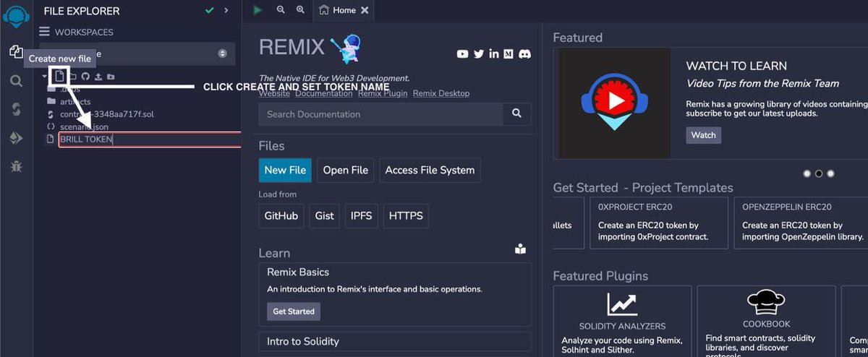
Task: Open the Solidity compiler sidebar icon
Action: [16, 109]
